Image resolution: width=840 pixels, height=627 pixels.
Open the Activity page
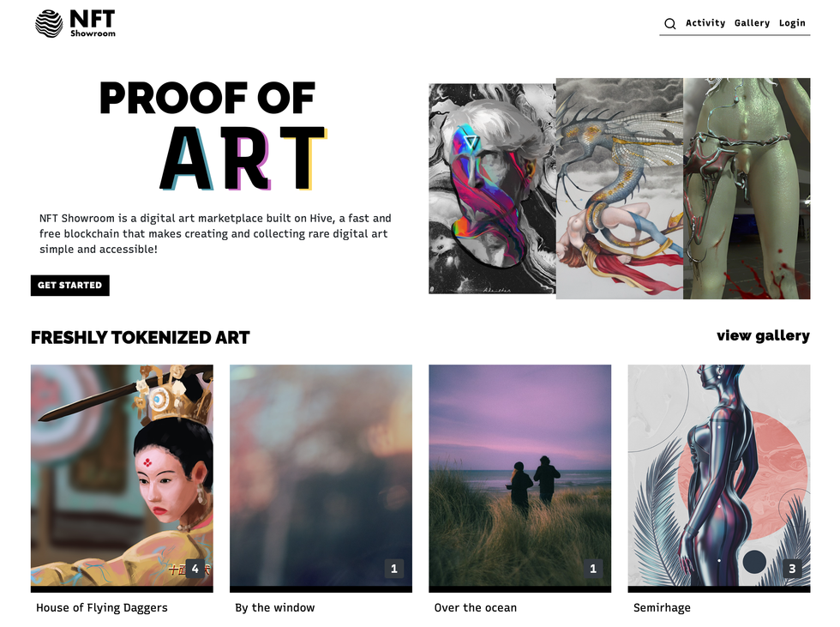[x=705, y=23]
